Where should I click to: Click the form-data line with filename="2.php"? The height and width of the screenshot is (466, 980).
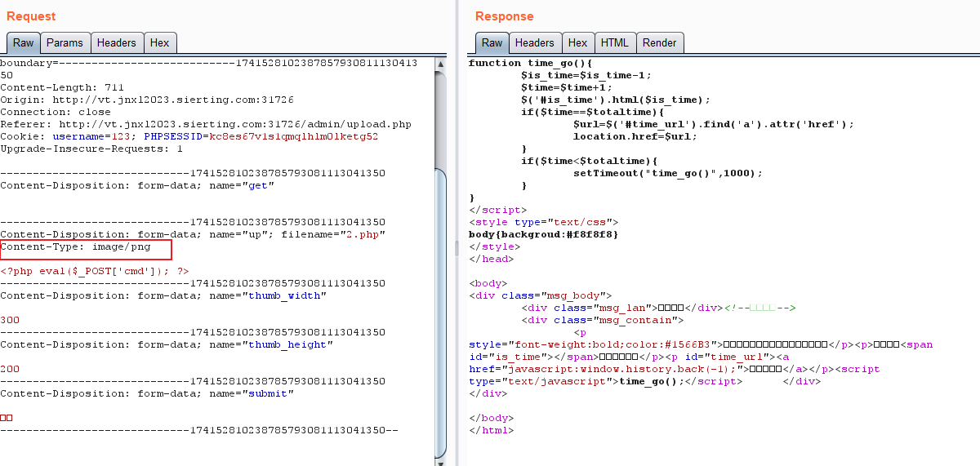(x=193, y=234)
